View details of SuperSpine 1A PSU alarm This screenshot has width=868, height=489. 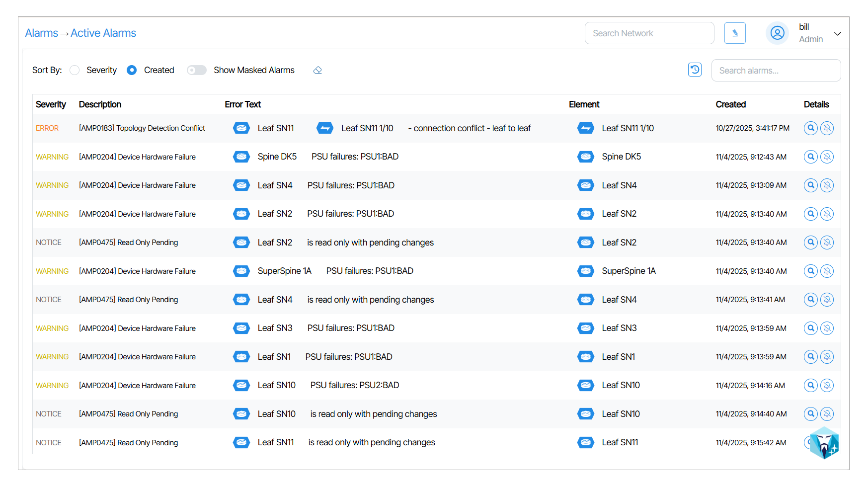(x=810, y=271)
